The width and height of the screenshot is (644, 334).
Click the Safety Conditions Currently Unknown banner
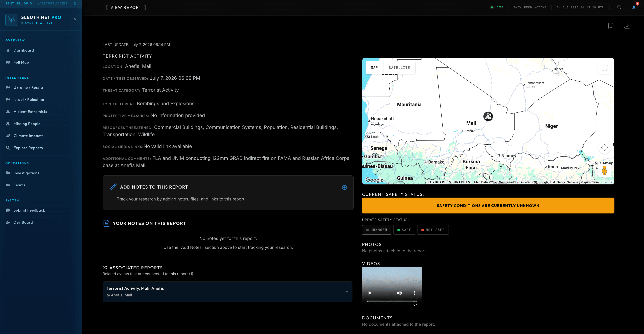(x=488, y=206)
